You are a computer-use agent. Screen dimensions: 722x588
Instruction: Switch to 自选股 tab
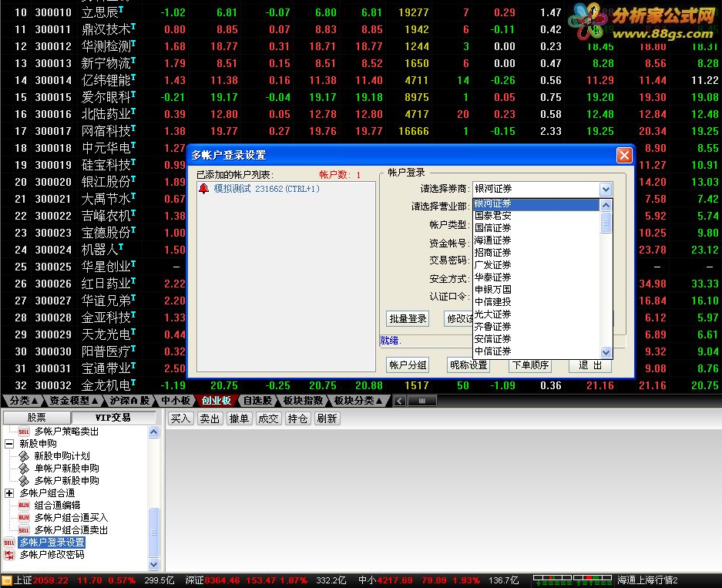258,401
